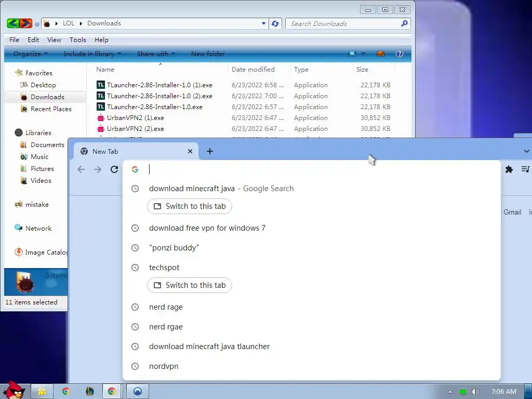
Task: Open Documents library in navigation pane
Action: [47, 145]
